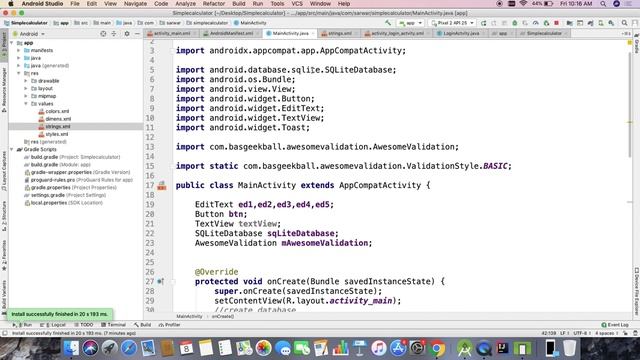Click the red Stop button
Screen dimensions: 640x360
point(556,23)
